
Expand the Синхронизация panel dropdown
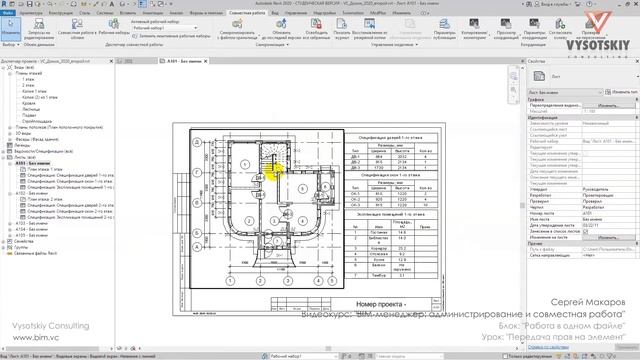[x=272, y=44]
